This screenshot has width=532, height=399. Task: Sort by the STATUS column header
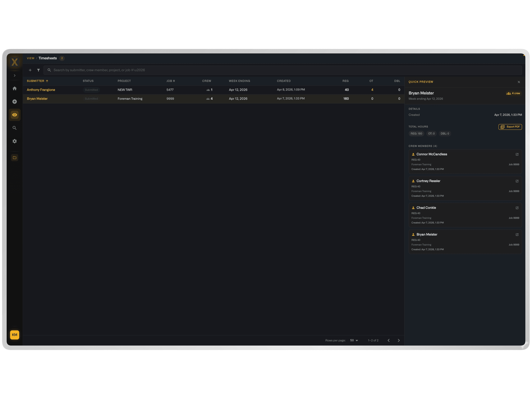click(x=88, y=81)
